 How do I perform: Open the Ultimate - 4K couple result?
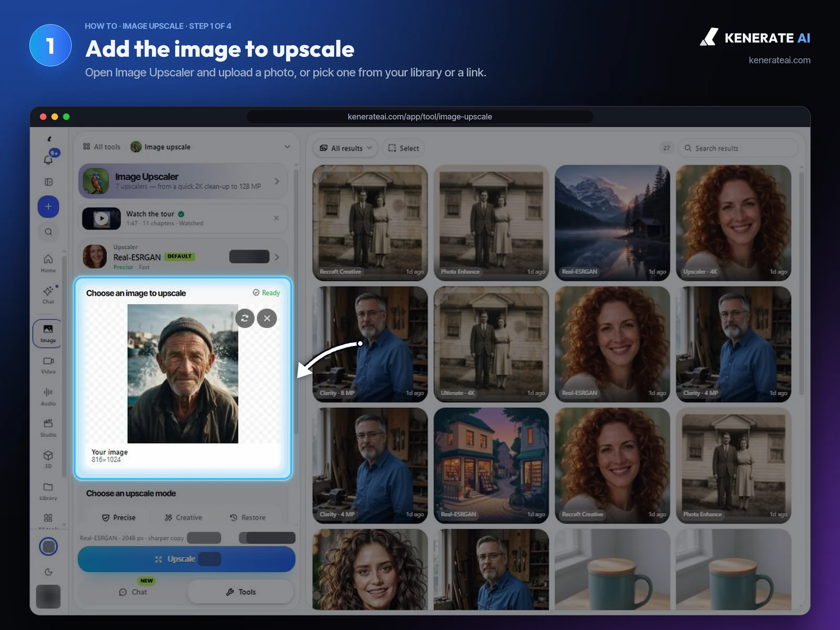[491, 344]
